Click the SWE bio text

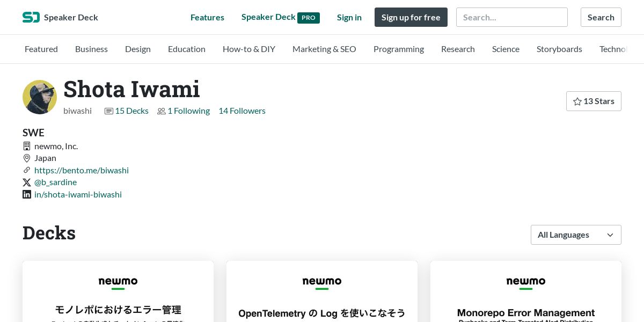pos(33,133)
